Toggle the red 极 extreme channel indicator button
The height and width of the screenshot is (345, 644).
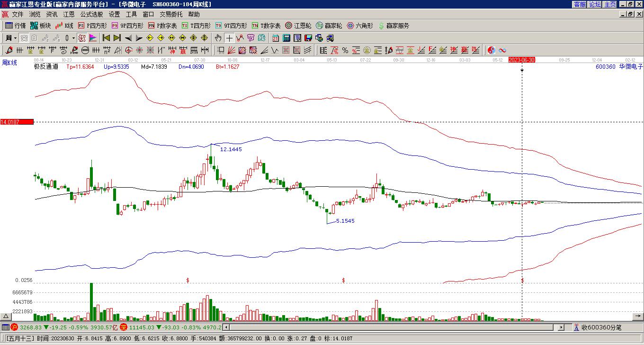click(x=82, y=38)
